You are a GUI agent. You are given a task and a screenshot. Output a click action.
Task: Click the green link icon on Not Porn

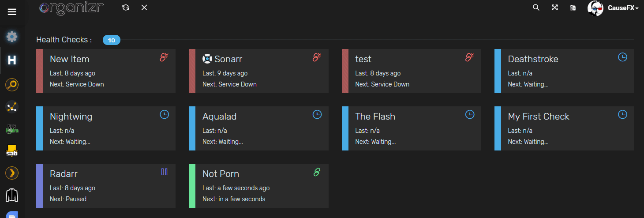[317, 172]
